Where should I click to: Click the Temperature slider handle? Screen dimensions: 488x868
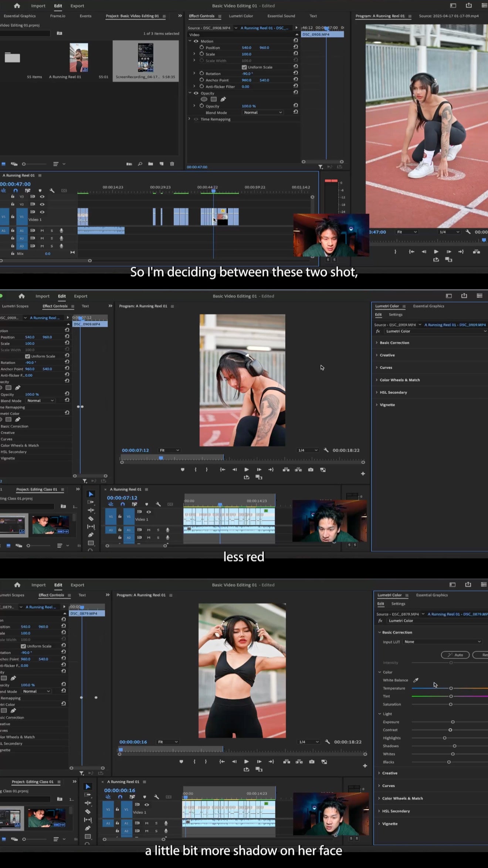tap(451, 688)
